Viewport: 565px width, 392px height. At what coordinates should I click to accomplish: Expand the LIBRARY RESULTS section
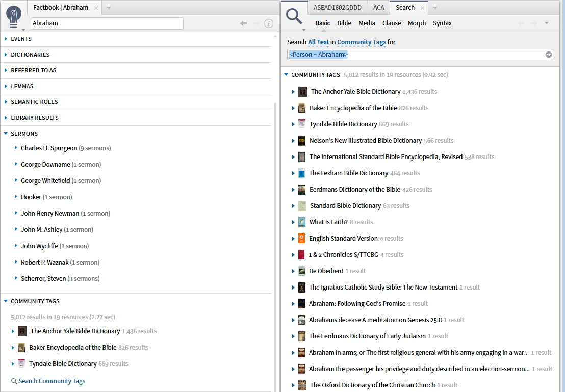point(6,118)
